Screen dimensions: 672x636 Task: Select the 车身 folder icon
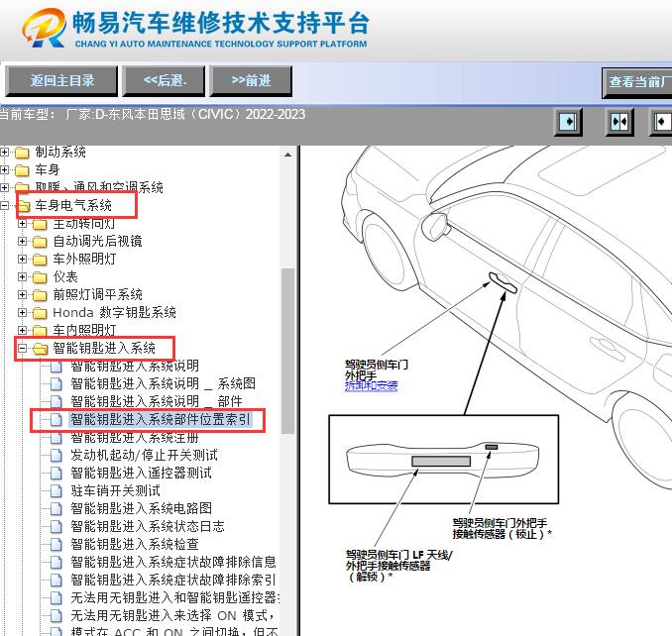coord(22,170)
